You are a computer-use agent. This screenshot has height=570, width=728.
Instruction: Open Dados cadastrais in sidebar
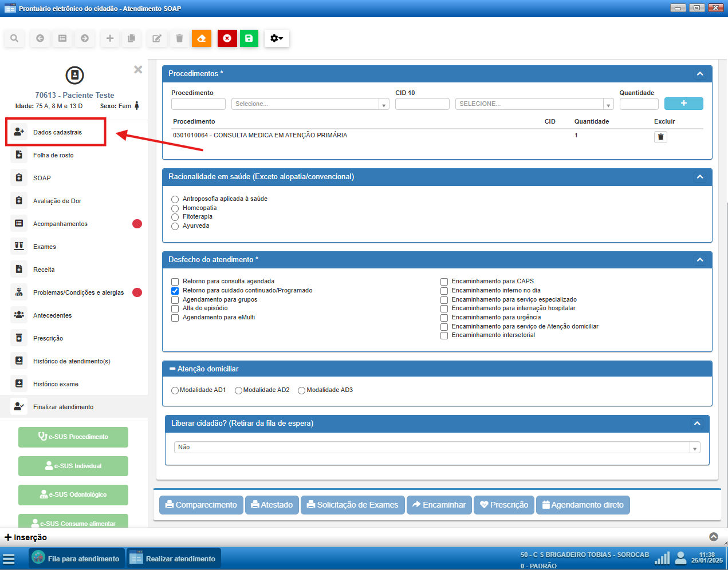[x=57, y=132]
